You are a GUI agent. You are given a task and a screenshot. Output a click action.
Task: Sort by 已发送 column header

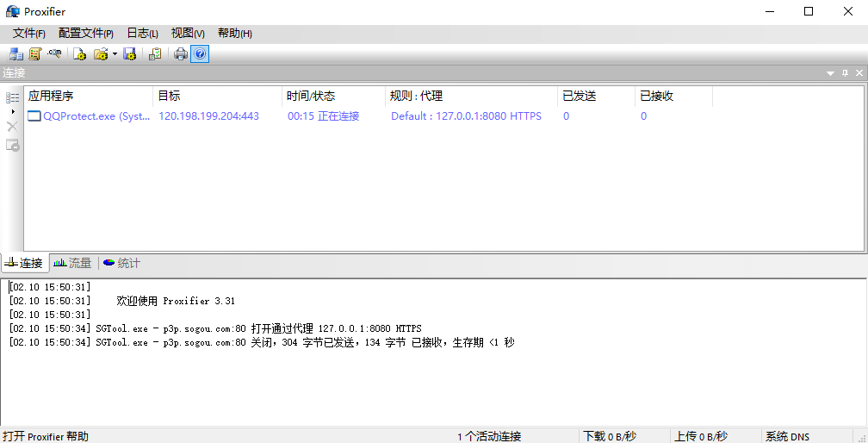pyautogui.click(x=596, y=96)
